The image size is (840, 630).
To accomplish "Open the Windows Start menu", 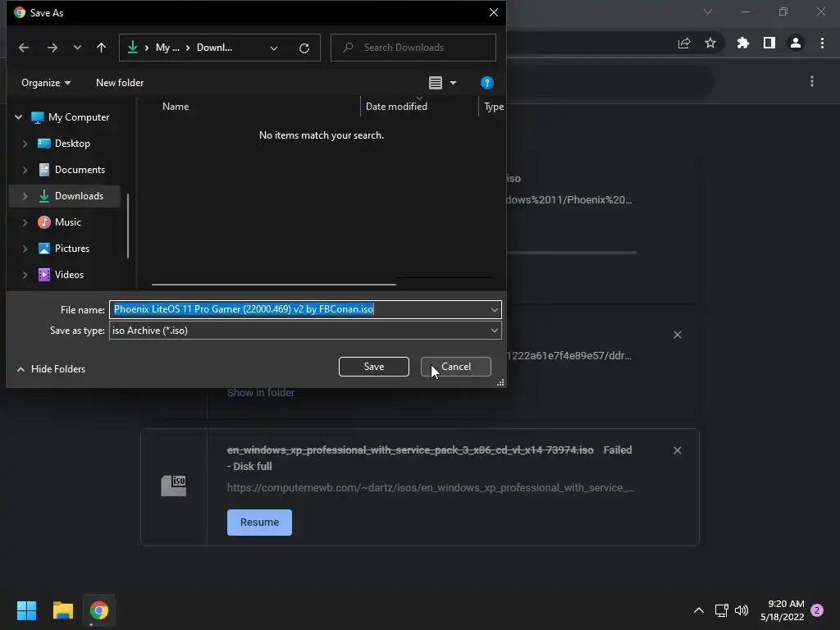I will (26, 610).
